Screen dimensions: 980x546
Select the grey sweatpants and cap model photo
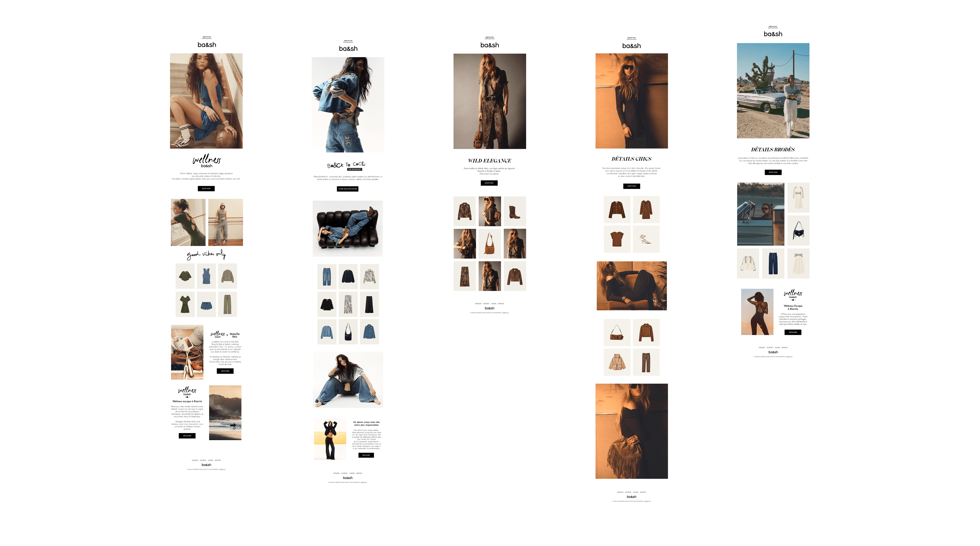226,222
